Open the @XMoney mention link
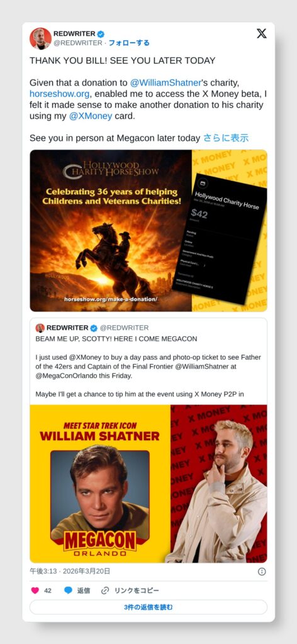 (91, 116)
